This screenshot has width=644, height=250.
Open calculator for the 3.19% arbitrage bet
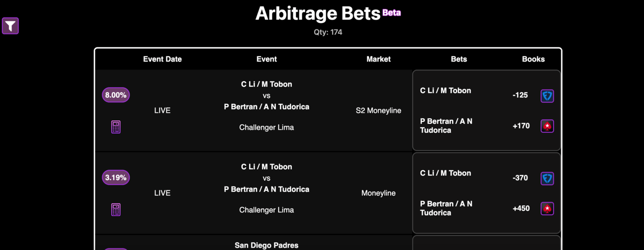[116, 210]
